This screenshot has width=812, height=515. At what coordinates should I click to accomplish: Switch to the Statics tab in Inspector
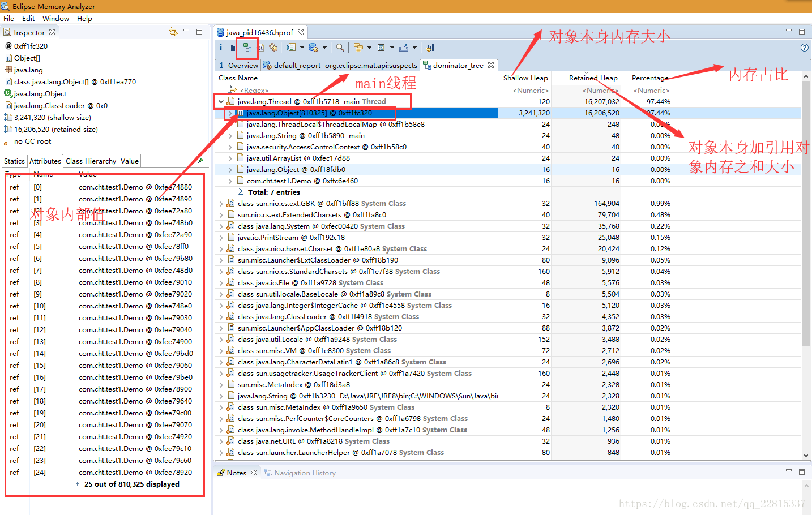(14, 161)
